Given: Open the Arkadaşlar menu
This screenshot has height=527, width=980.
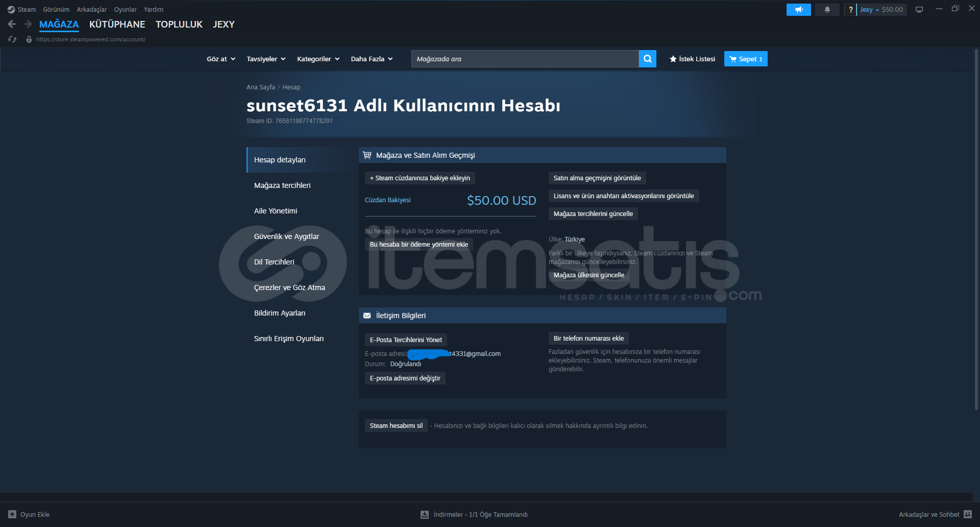Looking at the screenshot, I should tap(92, 10).
